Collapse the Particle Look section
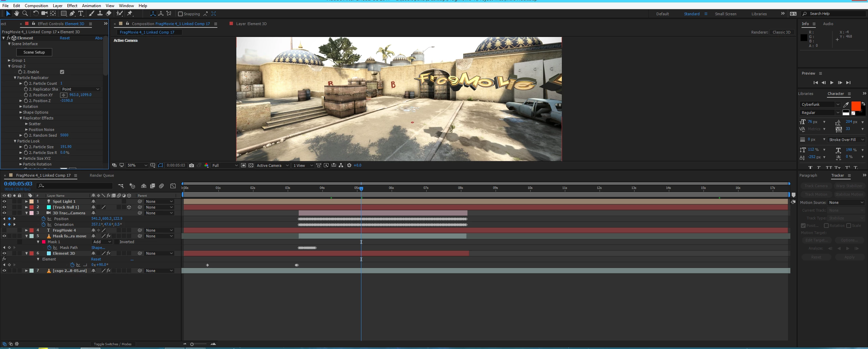Image resolution: width=868 pixels, height=349 pixels. pyautogui.click(x=15, y=141)
